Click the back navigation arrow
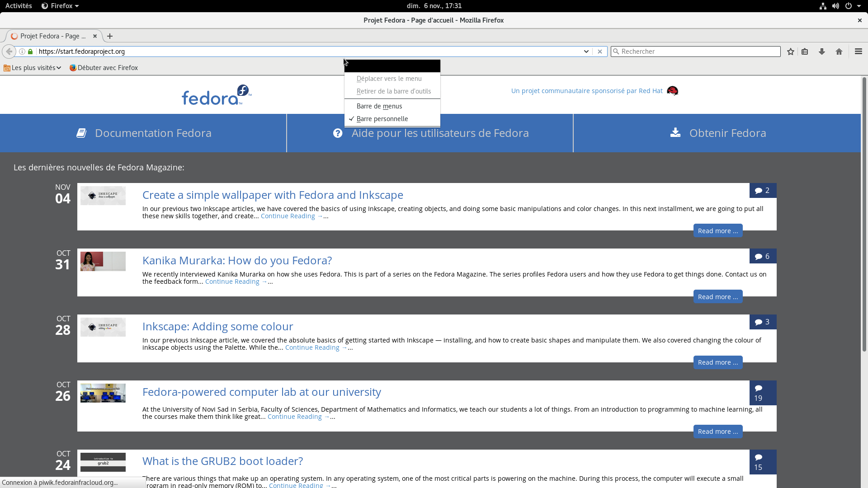The height and width of the screenshot is (488, 868). tap(9, 52)
